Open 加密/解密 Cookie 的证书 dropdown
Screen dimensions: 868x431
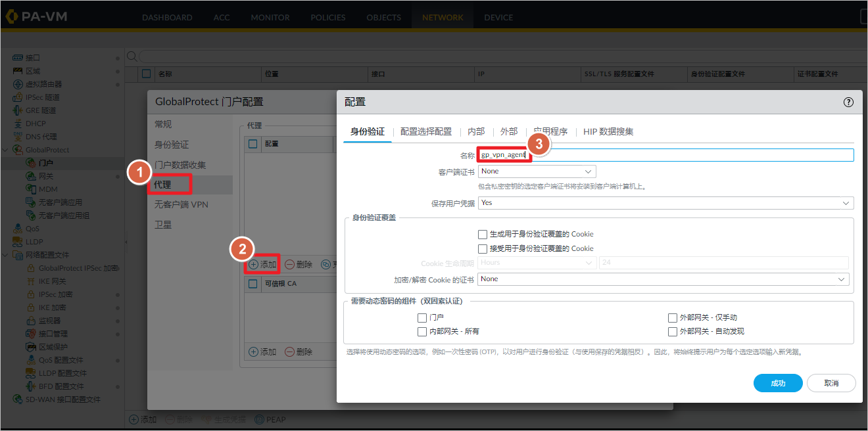click(663, 279)
